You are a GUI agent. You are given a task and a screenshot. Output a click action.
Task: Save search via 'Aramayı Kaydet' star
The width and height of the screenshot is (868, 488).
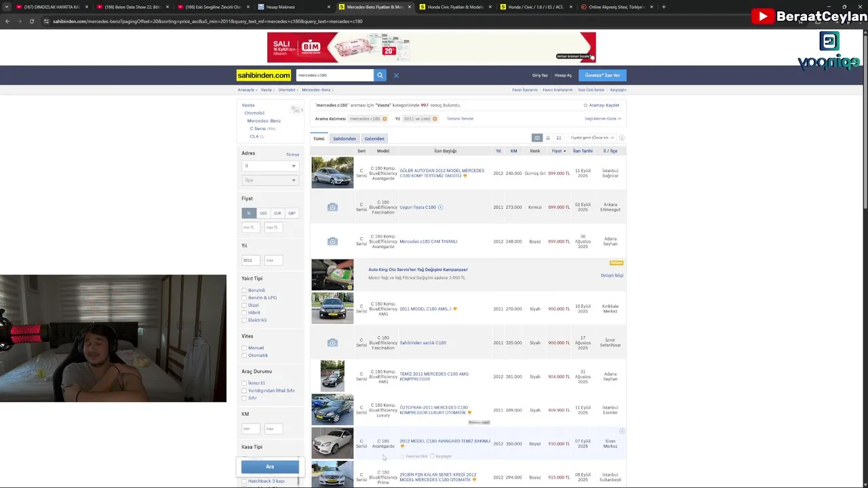pos(586,106)
